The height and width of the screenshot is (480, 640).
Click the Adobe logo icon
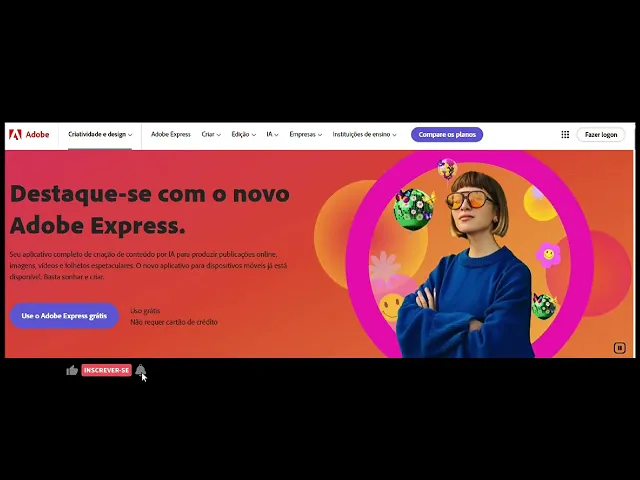(15, 135)
